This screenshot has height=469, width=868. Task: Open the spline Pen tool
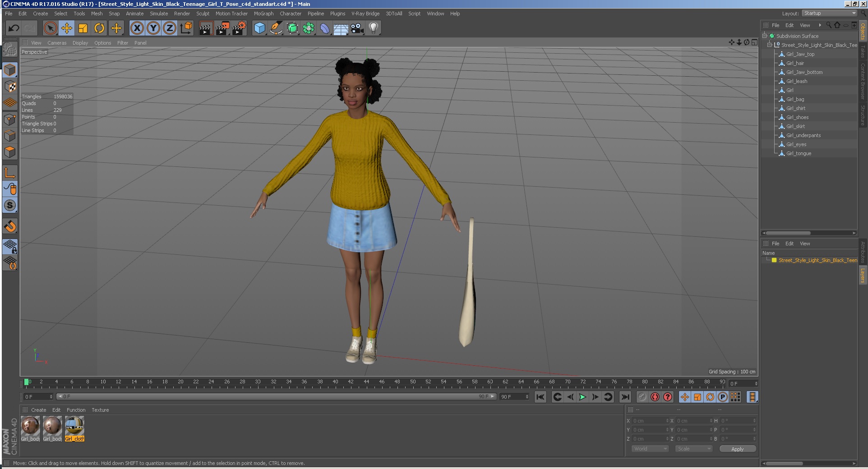pos(276,28)
